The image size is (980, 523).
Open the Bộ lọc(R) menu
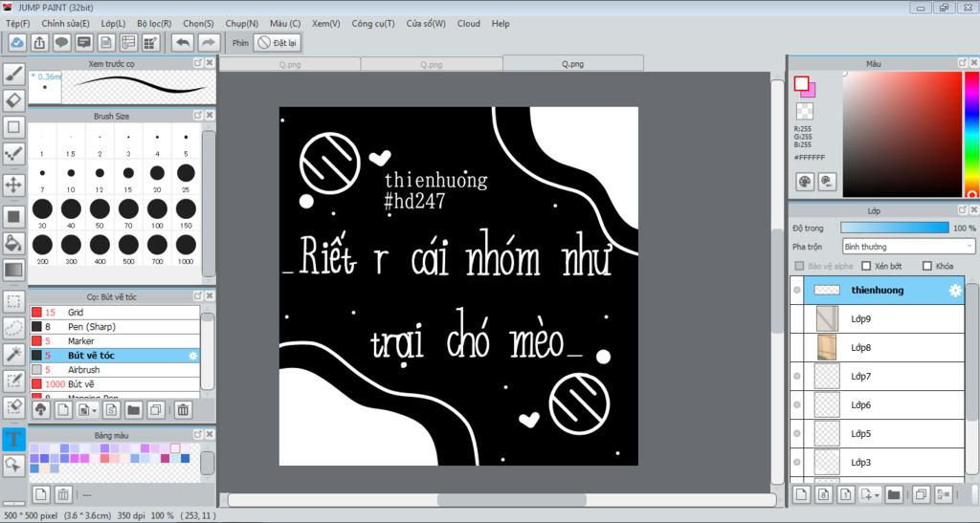pyautogui.click(x=154, y=23)
